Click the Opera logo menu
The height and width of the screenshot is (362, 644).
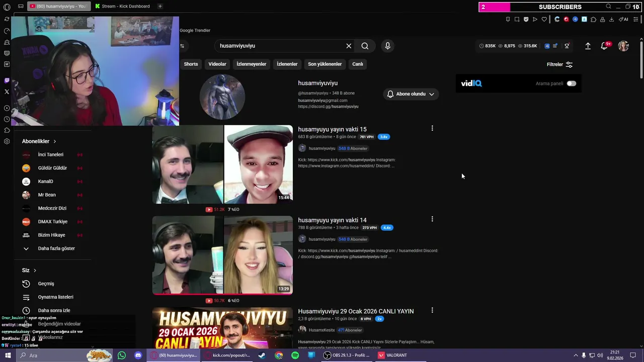coord(7,7)
